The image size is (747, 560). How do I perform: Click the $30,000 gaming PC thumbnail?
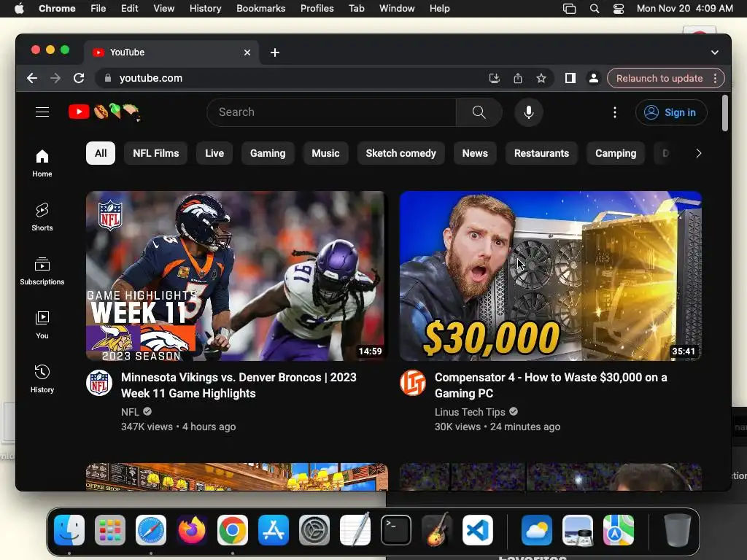click(x=550, y=276)
